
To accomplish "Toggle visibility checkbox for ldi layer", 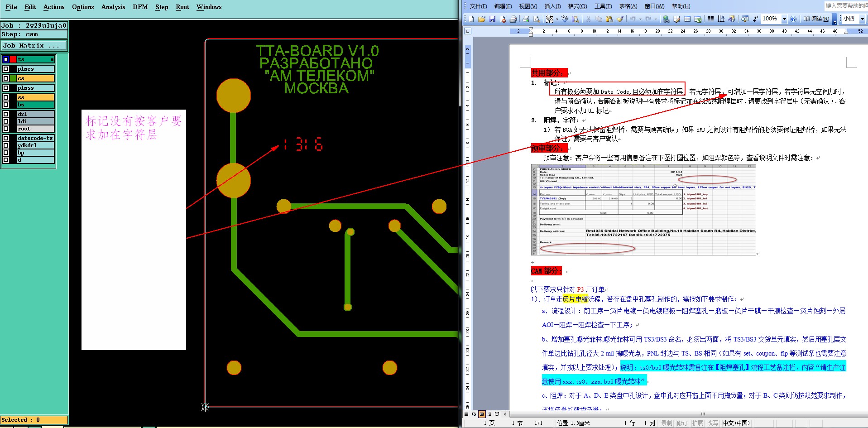I will [x=6, y=121].
